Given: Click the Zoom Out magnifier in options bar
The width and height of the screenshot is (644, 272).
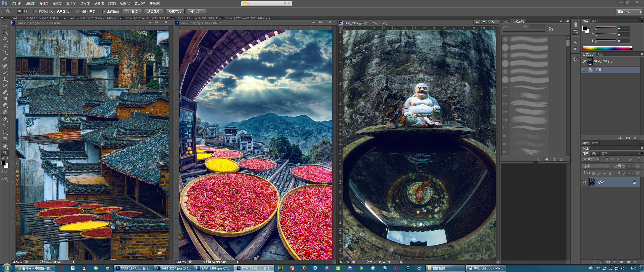Looking at the screenshot, I should (26, 11).
